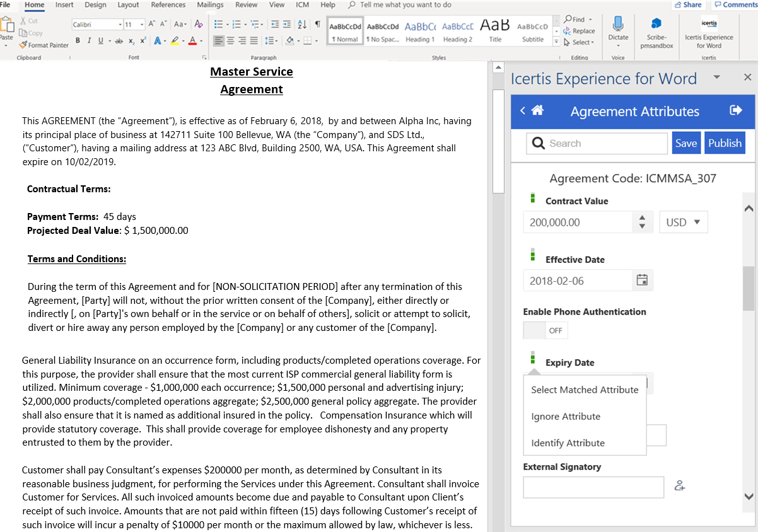Click the Dictate microphone icon

(618, 25)
